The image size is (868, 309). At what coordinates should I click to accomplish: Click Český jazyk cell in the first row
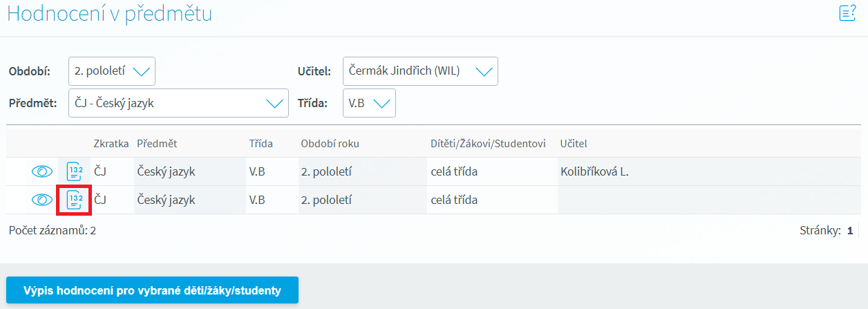[x=166, y=171]
